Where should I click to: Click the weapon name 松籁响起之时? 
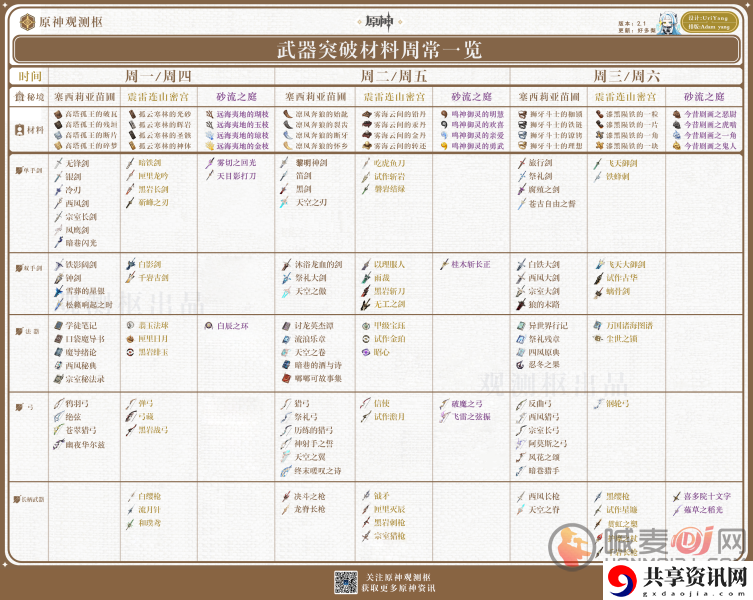89,305
